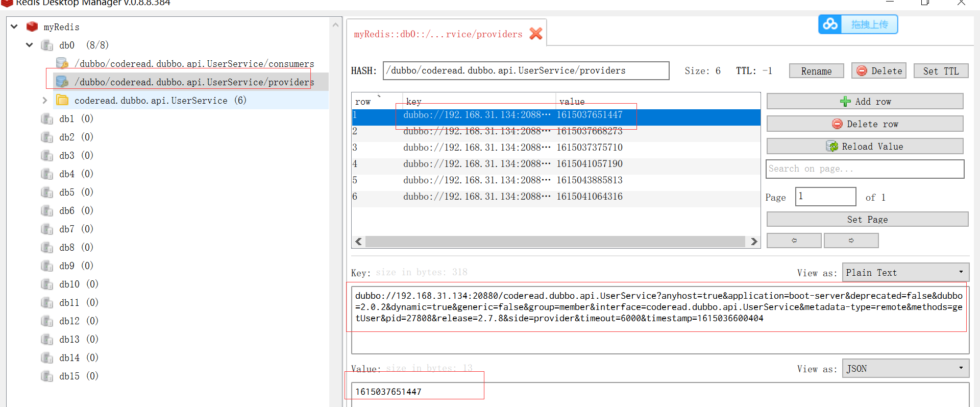
Task: Click the Set Page button
Action: (867, 219)
